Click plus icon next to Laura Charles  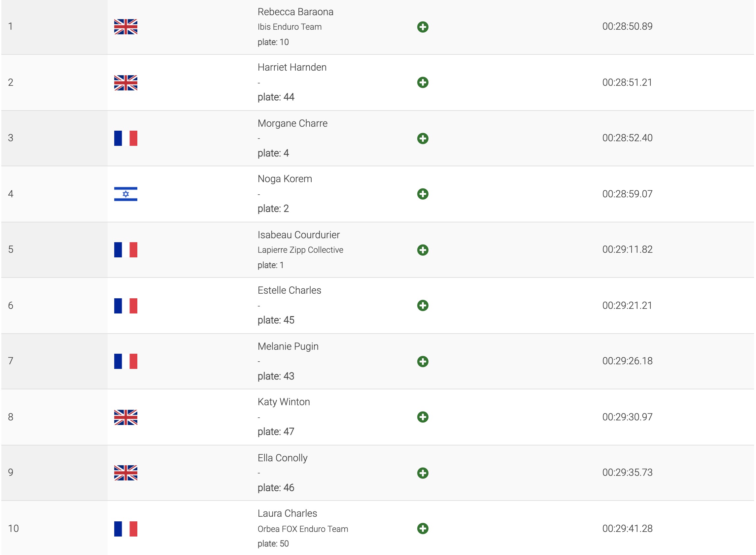pyautogui.click(x=423, y=529)
